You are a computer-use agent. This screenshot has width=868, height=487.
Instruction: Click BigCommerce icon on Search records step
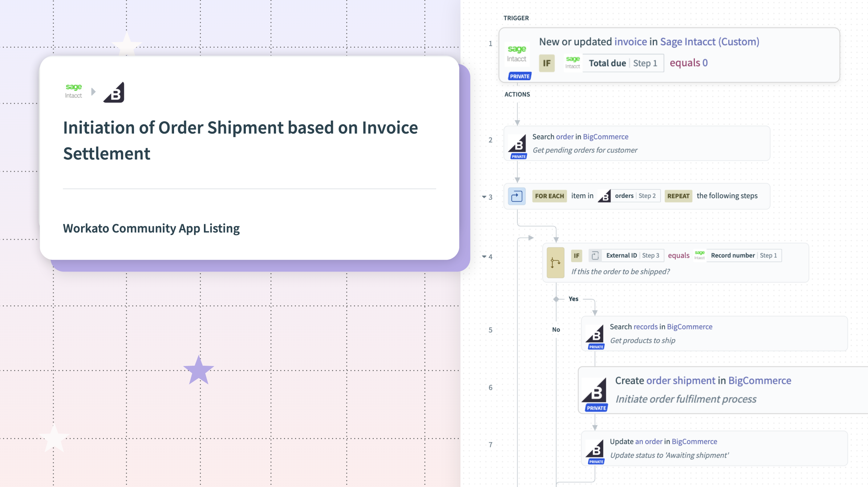point(595,333)
